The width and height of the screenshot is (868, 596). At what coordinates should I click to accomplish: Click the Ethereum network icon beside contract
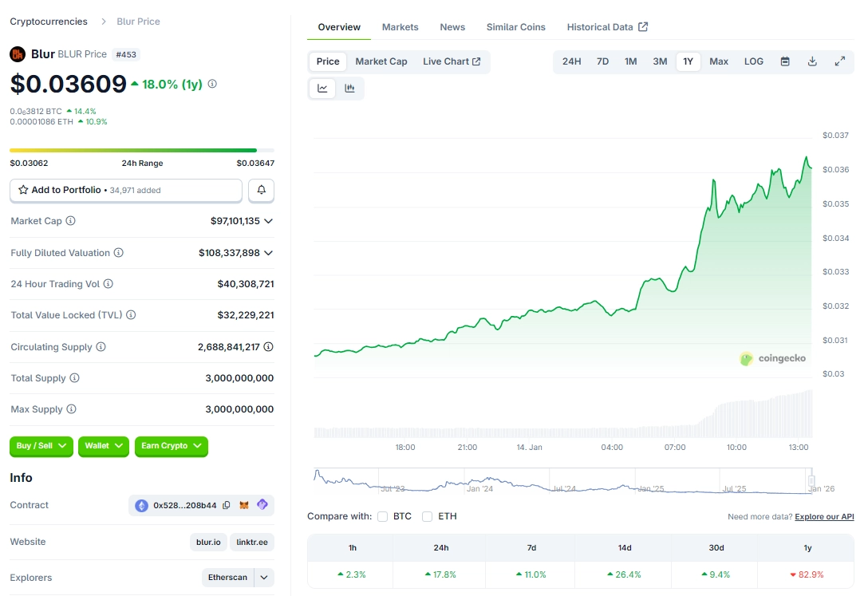(x=141, y=504)
